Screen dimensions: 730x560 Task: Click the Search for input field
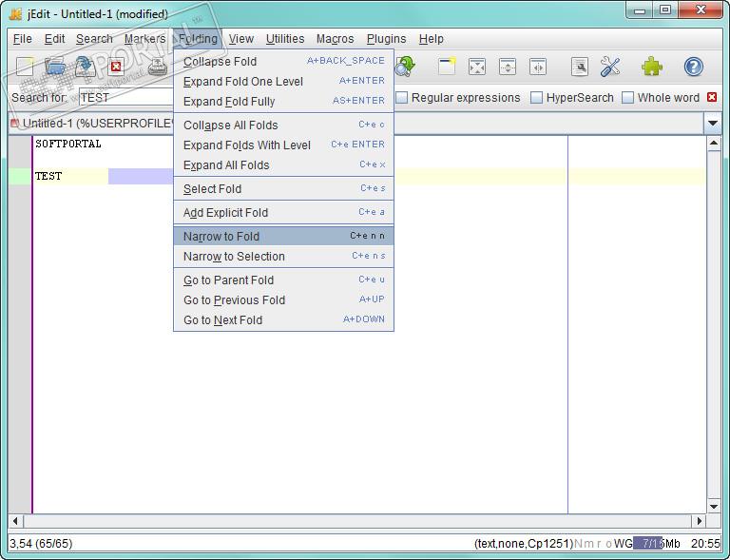[x=126, y=98]
